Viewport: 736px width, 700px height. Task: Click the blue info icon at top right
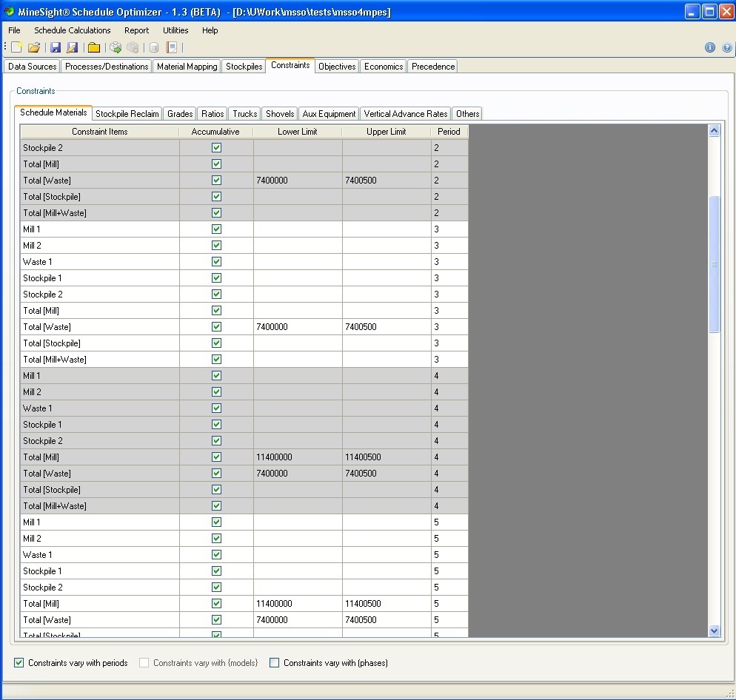(x=709, y=47)
